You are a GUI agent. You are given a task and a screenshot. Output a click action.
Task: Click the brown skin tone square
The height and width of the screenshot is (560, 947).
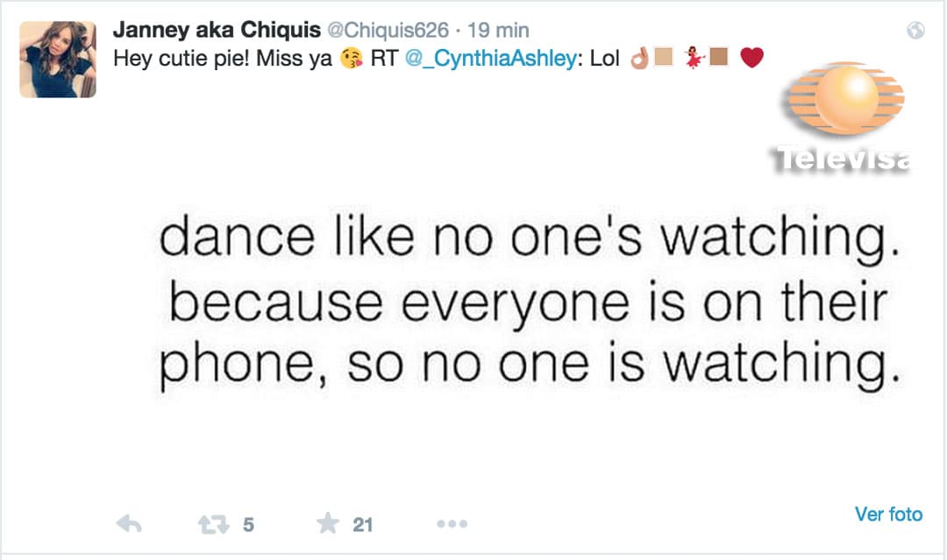coord(719,57)
